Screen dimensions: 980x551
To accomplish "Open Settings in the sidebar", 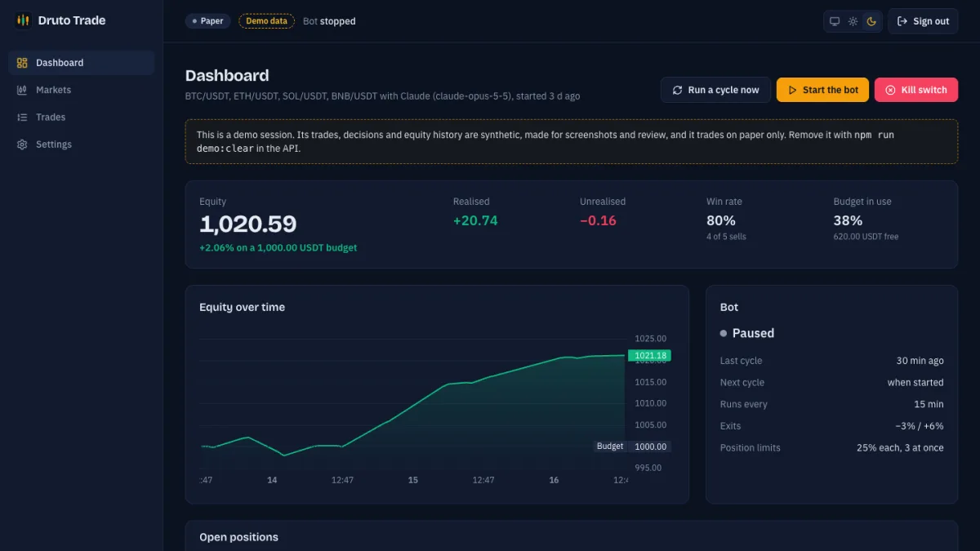I will coord(81,144).
